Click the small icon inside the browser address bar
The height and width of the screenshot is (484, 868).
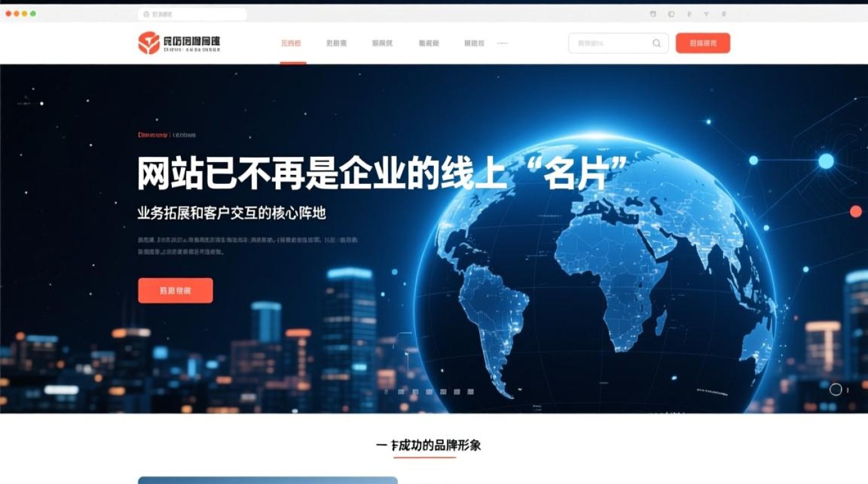click(146, 14)
